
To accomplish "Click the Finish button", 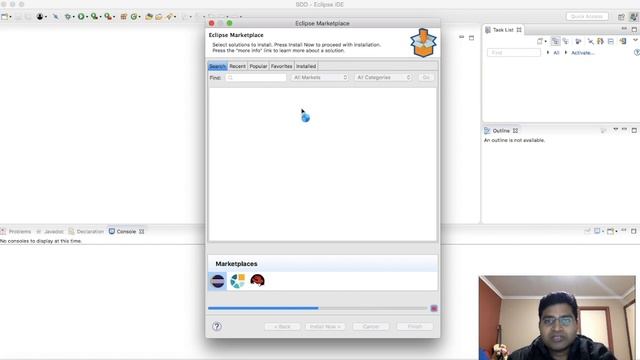I will pos(415,327).
